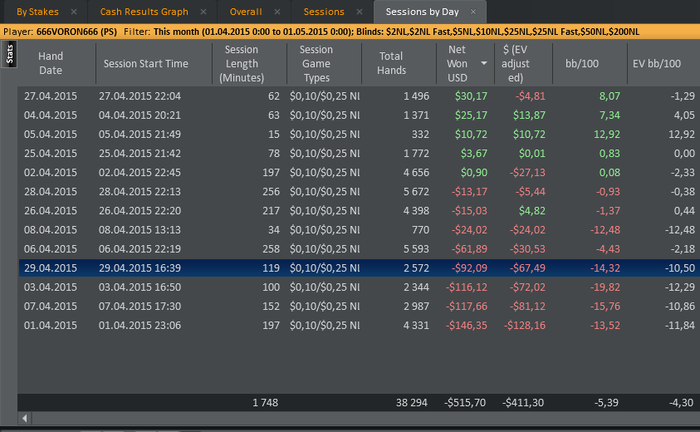Sort by Session Start Time column

(146, 63)
